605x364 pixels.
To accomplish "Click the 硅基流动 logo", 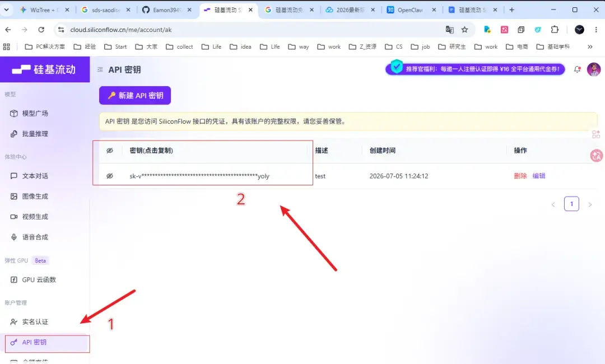I will click(x=44, y=69).
